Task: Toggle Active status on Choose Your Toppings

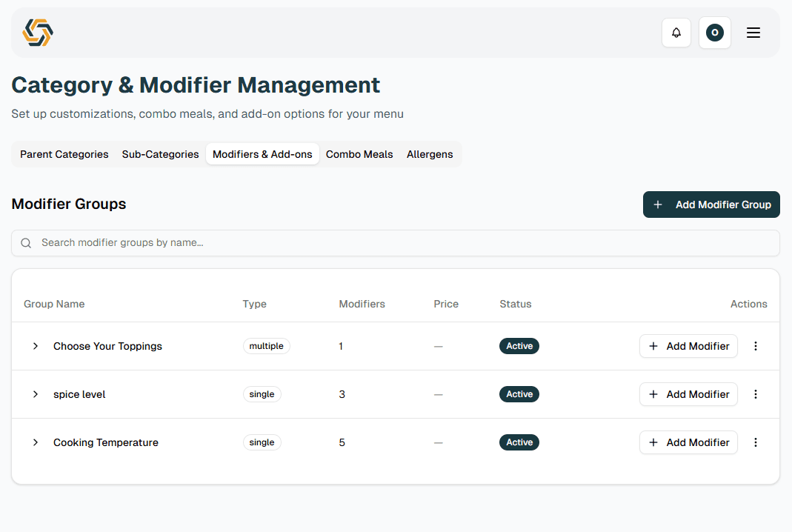Action: (519, 346)
